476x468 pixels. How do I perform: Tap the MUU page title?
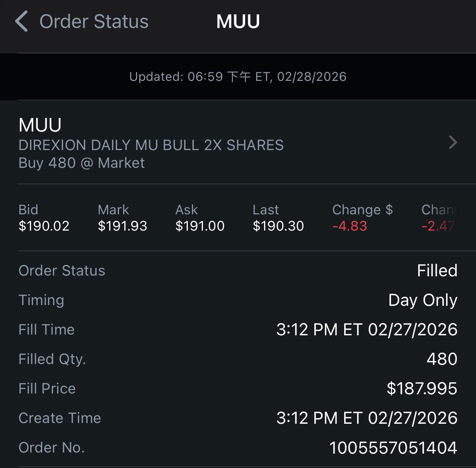pos(238,21)
